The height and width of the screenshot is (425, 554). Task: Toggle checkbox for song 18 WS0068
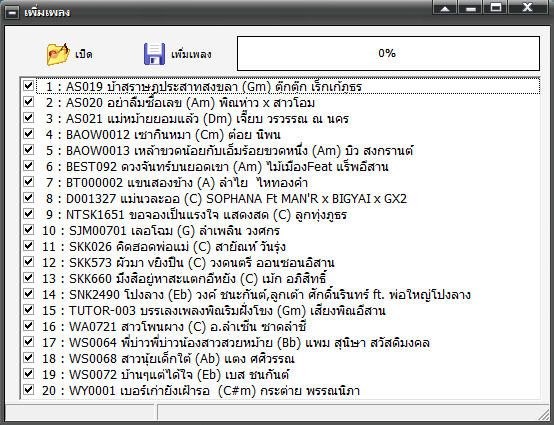tap(28, 358)
